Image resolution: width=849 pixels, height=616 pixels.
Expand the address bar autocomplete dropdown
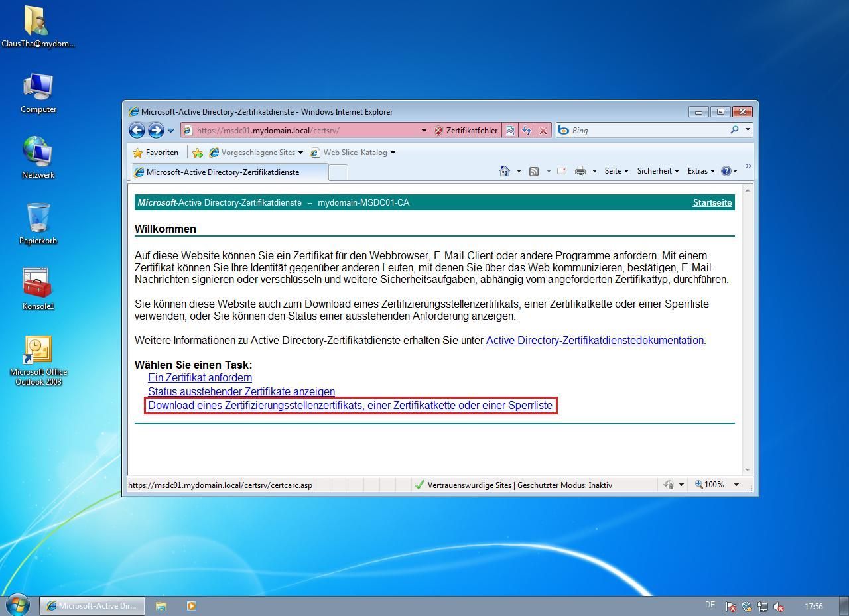click(424, 131)
